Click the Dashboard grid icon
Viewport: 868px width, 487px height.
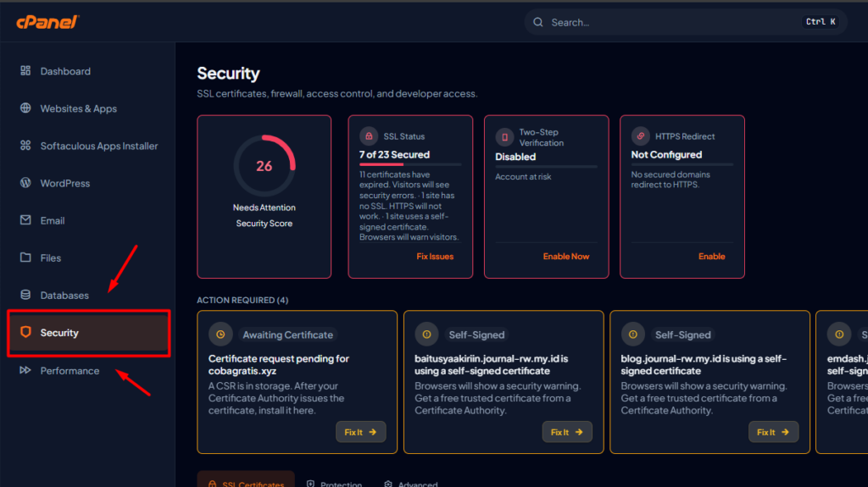tap(25, 70)
